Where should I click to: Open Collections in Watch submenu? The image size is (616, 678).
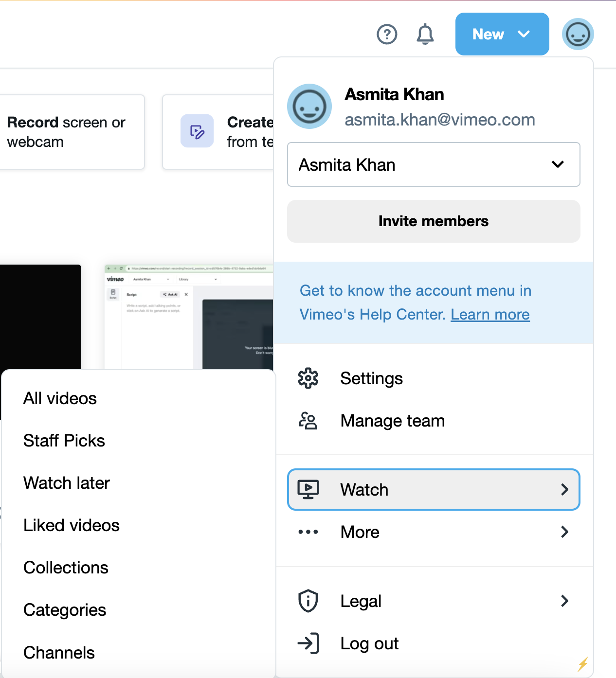(66, 568)
